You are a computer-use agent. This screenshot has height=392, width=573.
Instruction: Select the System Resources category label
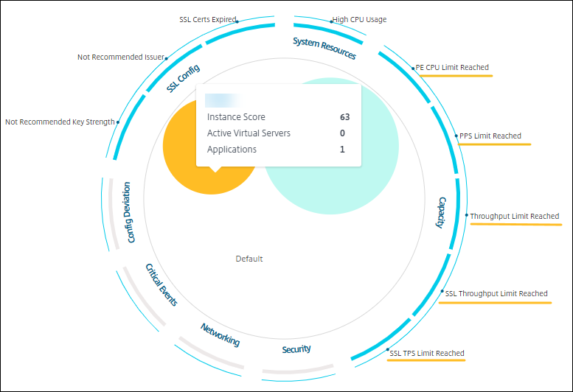click(x=324, y=48)
